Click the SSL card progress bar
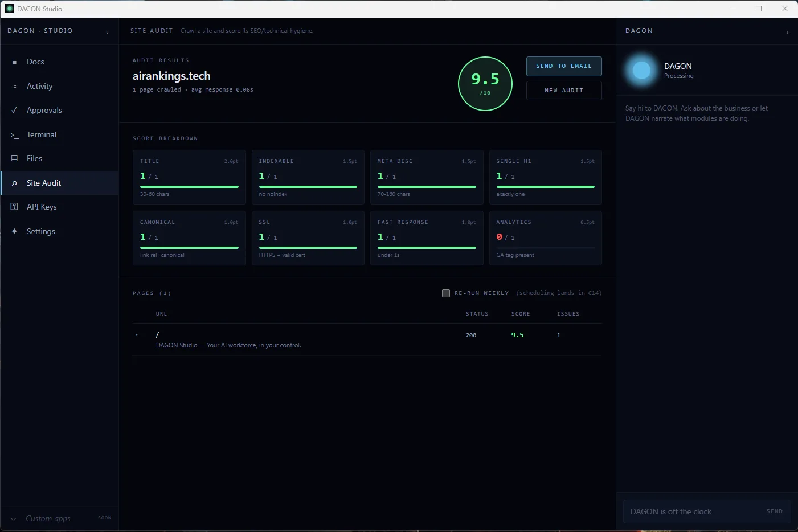 pos(308,248)
